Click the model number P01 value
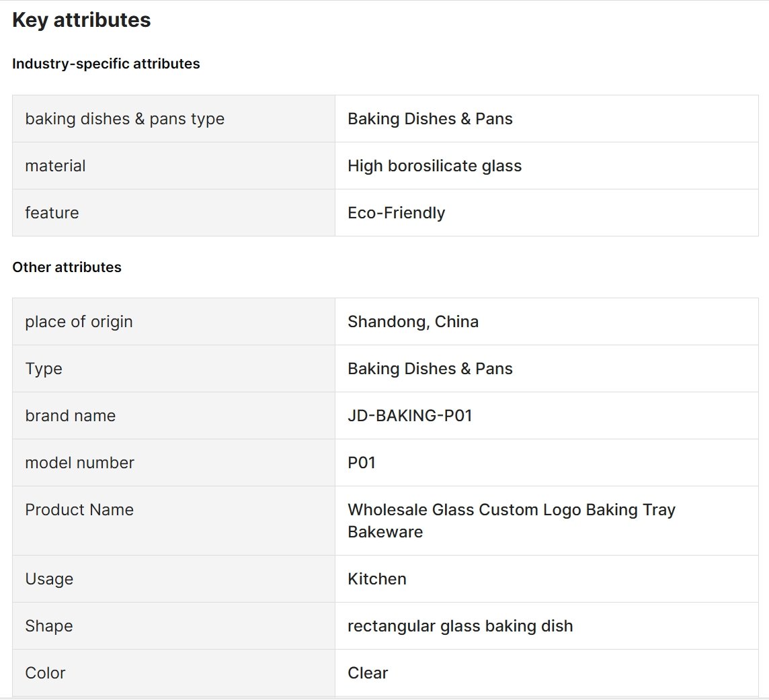The image size is (769, 700). [x=362, y=463]
